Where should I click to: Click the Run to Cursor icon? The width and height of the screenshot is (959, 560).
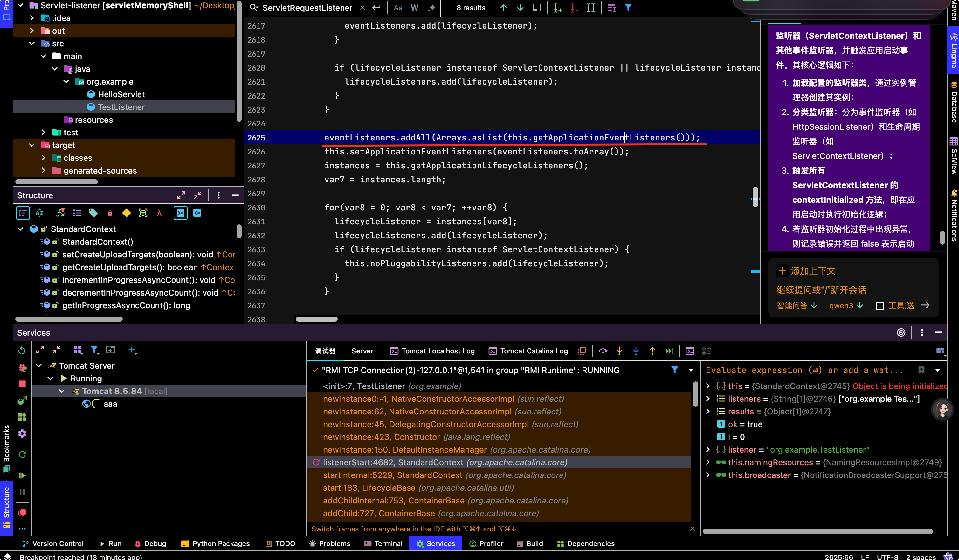pyautogui.click(x=669, y=351)
